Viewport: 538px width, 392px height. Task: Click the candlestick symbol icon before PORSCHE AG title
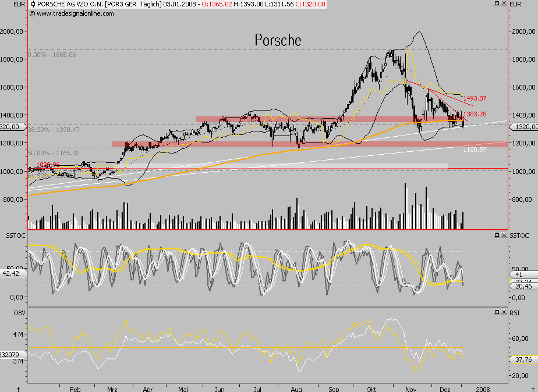tap(33, 4)
